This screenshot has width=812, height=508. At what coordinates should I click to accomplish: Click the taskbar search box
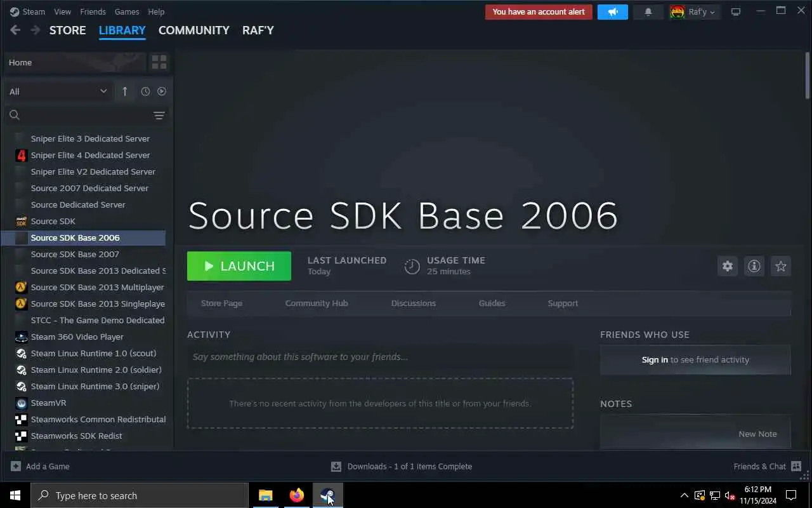(140, 495)
